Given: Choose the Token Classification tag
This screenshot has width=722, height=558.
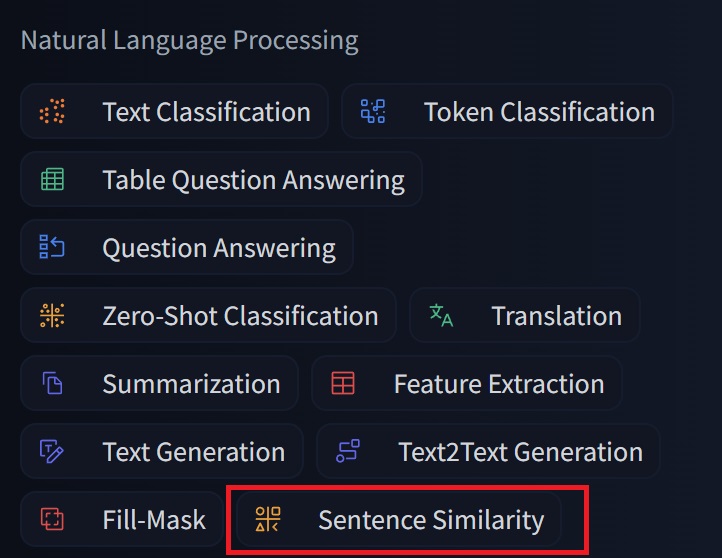Looking at the screenshot, I should 539,112.
